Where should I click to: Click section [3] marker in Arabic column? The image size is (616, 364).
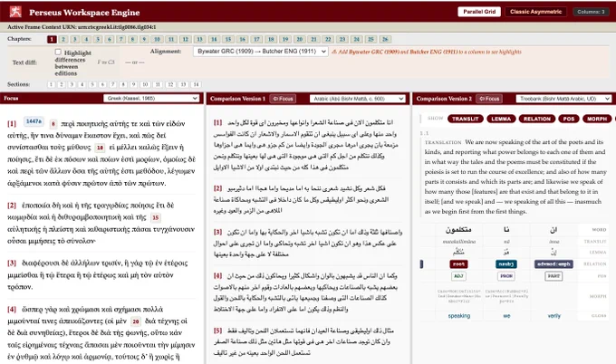point(217,232)
